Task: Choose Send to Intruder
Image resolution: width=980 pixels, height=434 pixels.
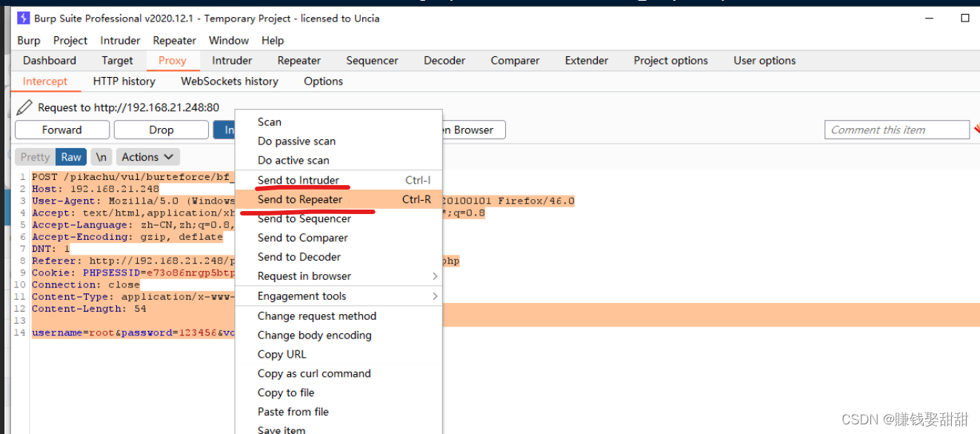Action: [x=339, y=180]
